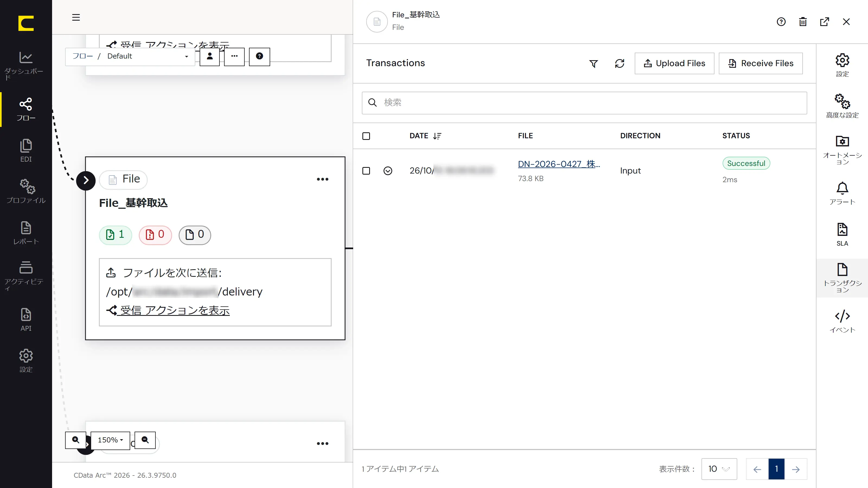
Task: Click the user icon button near flow selector
Action: tap(210, 56)
